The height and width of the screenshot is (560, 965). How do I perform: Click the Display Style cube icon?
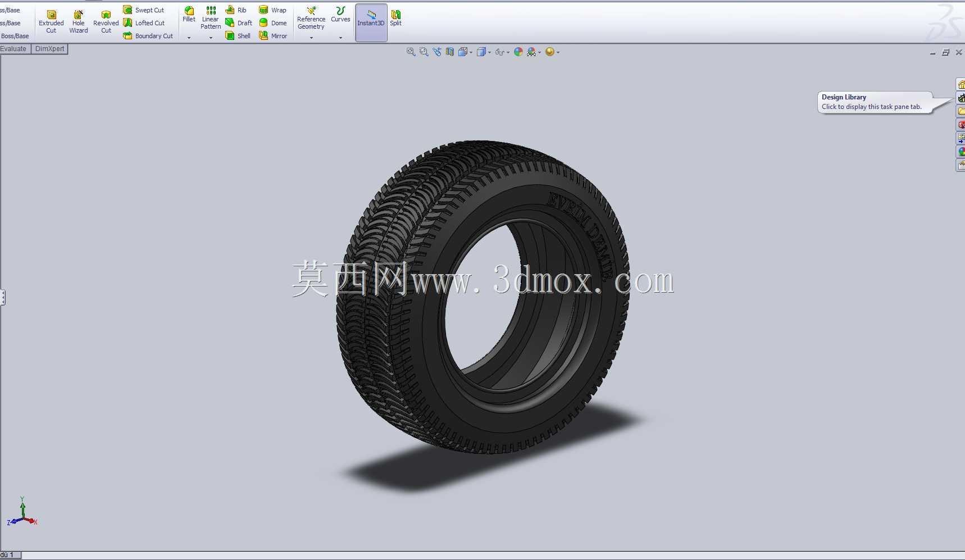(481, 52)
